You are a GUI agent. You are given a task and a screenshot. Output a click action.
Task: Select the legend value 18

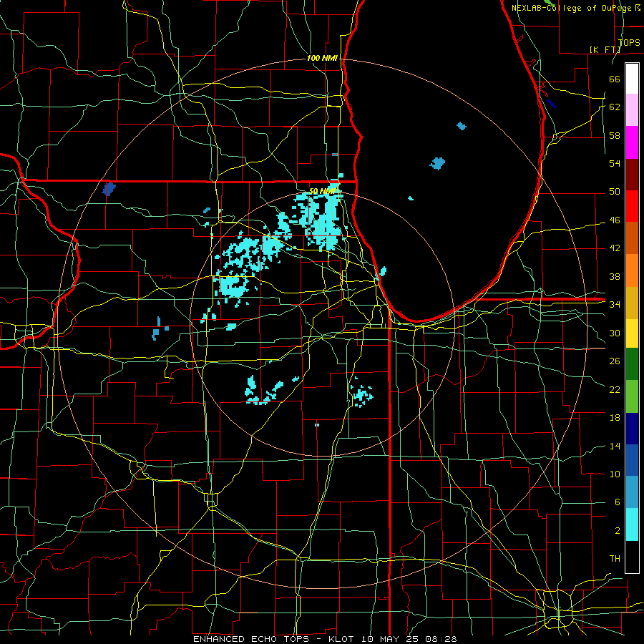point(615,418)
